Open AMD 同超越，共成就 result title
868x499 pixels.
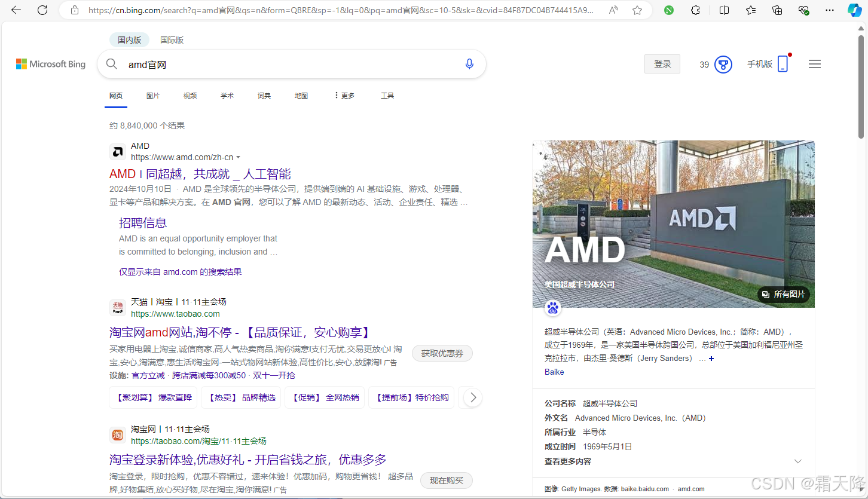[200, 174]
